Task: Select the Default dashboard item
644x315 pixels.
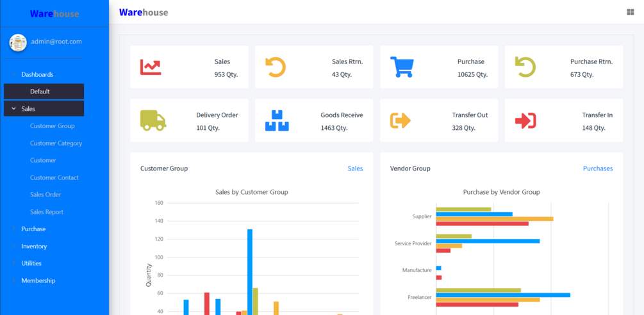Action: [x=44, y=92]
